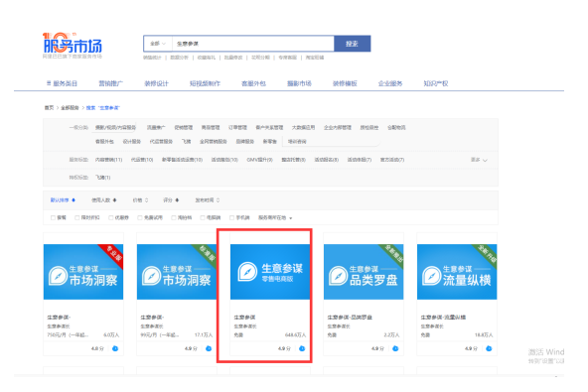This screenshot has height=392, width=588.
Task: Click the 生意参谋-品类罗盘 title text
Action: click(x=350, y=317)
